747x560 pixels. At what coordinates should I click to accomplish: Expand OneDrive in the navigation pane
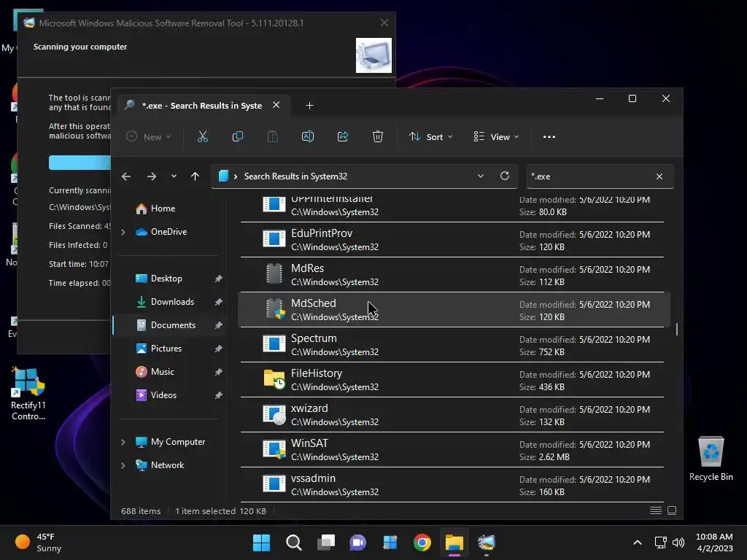tap(123, 232)
